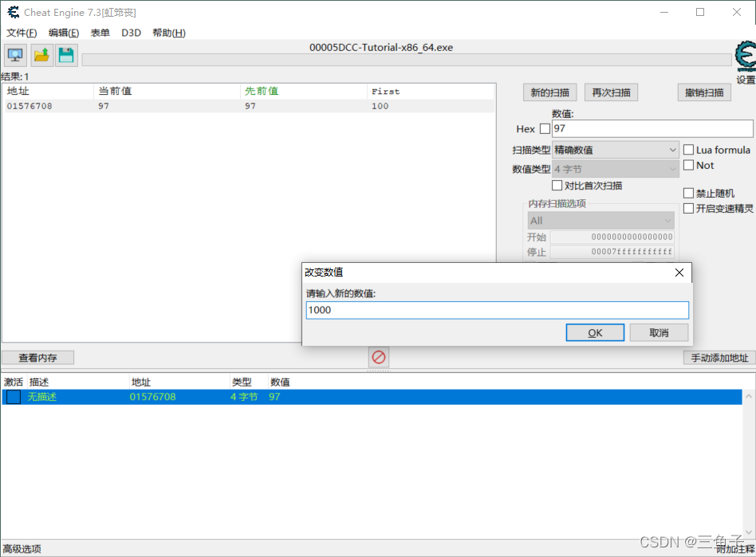Click the red clear list icon
This screenshot has width=756, height=557.
pos(379,358)
